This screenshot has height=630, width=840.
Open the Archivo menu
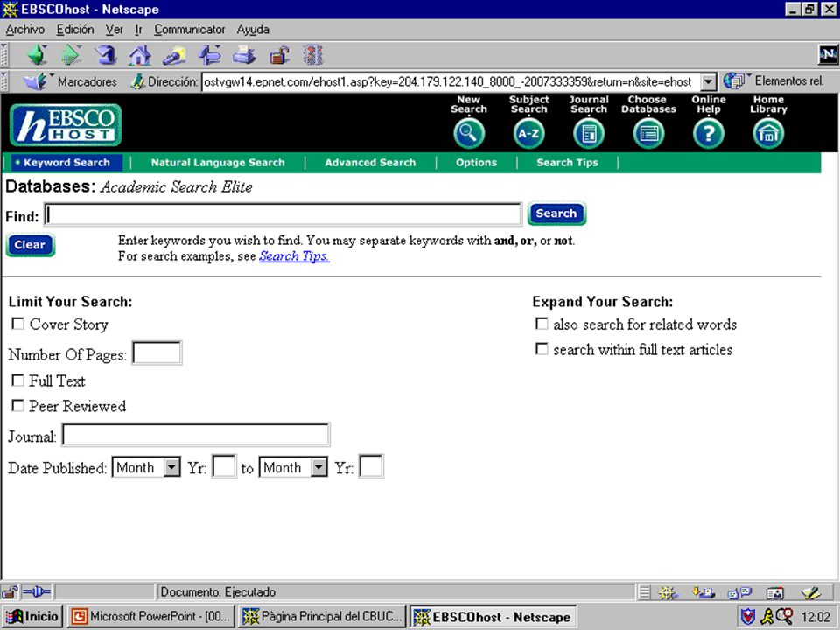(x=25, y=30)
